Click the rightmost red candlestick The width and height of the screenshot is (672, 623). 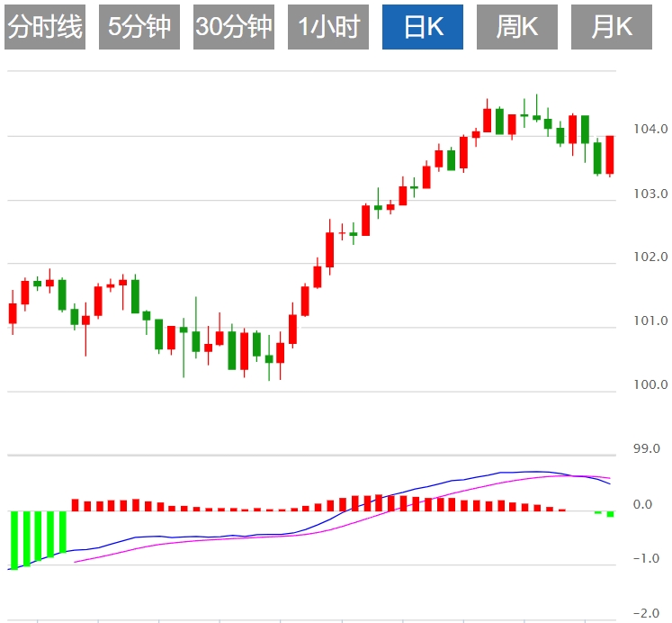pos(610,155)
